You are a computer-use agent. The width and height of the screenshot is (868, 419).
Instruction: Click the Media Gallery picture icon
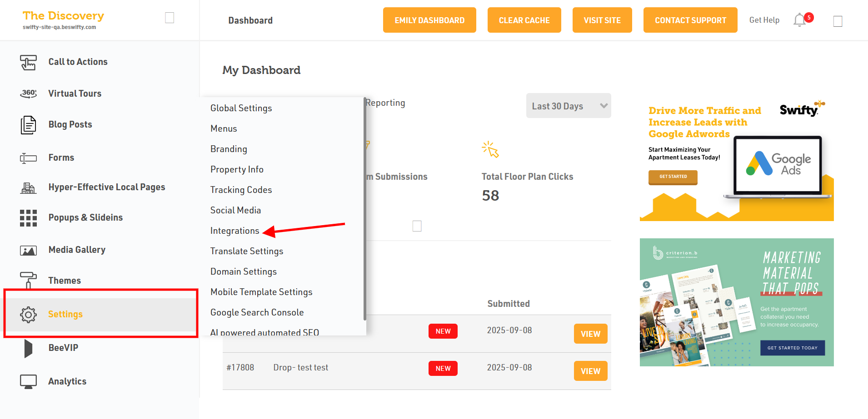[x=28, y=250]
